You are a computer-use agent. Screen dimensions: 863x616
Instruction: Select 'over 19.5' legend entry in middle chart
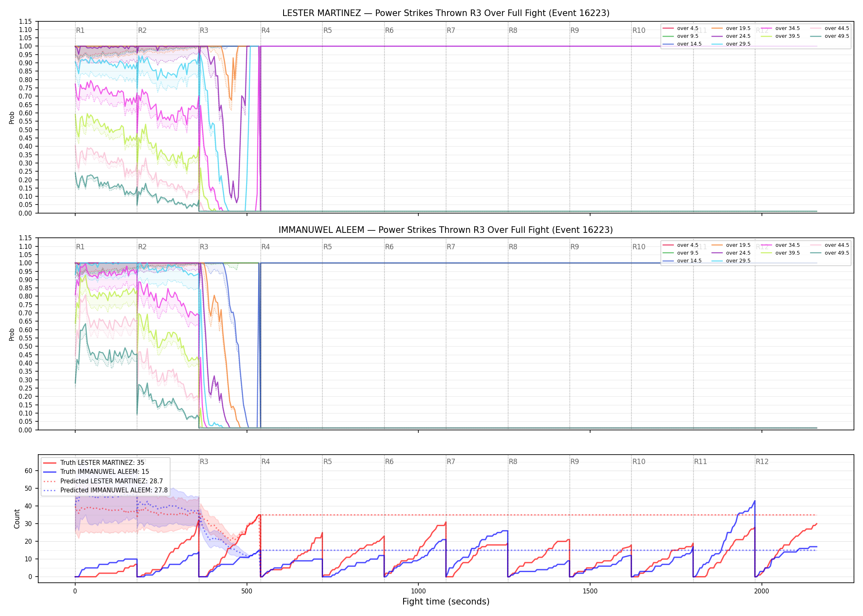(x=731, y=245)
